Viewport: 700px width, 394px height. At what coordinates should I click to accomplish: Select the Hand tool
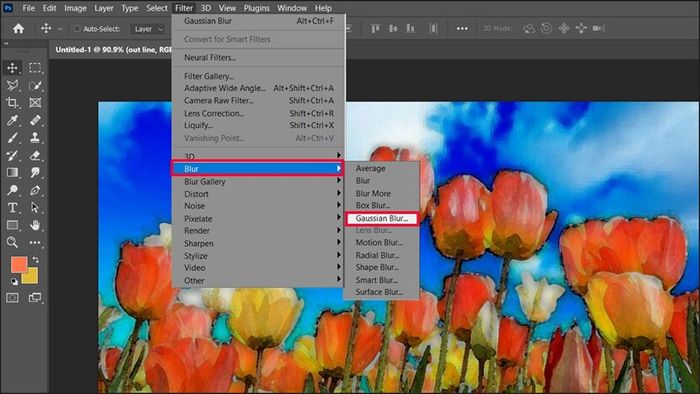point(35,225)
